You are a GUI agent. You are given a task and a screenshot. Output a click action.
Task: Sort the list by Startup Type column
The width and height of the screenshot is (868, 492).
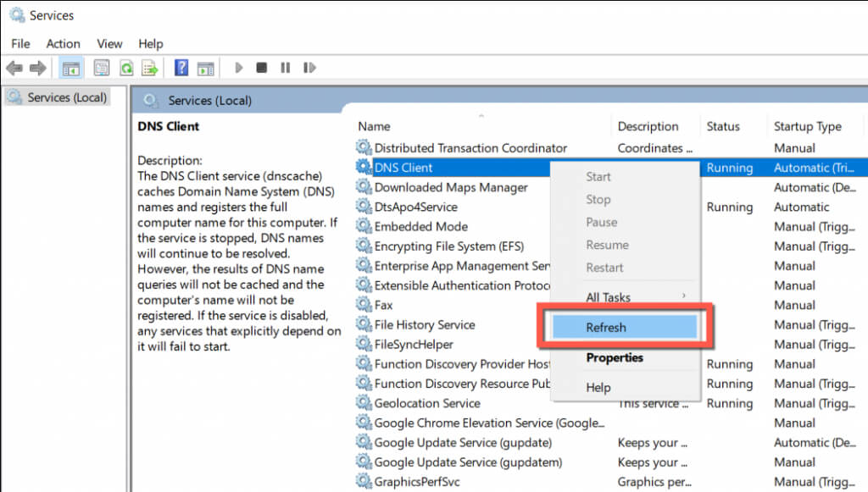click(807, 126)
